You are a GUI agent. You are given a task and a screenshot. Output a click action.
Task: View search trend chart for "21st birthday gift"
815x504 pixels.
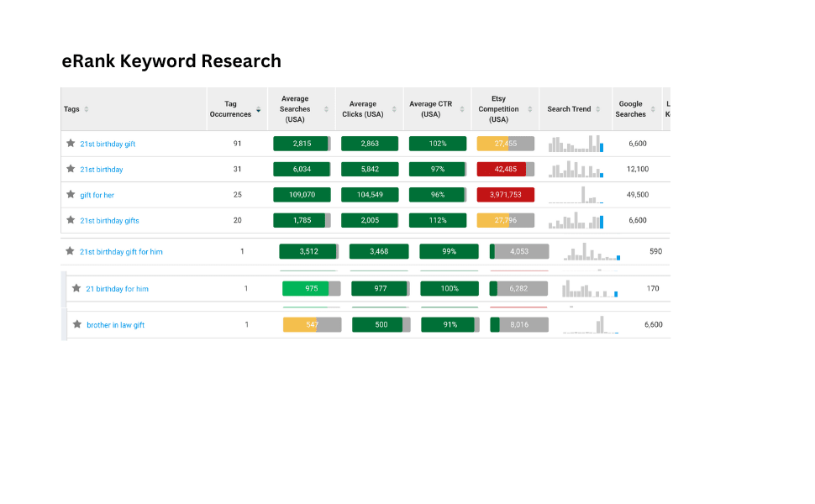tap(576, 144)
